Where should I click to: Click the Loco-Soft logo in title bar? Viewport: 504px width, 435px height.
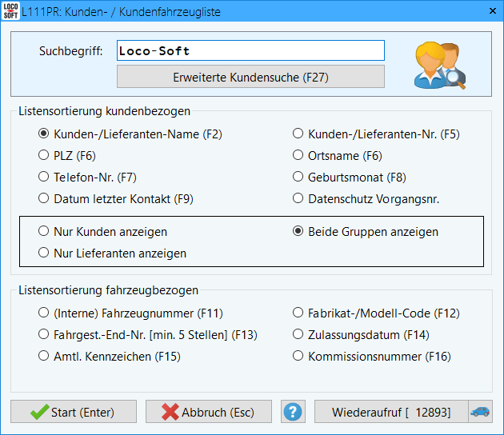point(10,12)
